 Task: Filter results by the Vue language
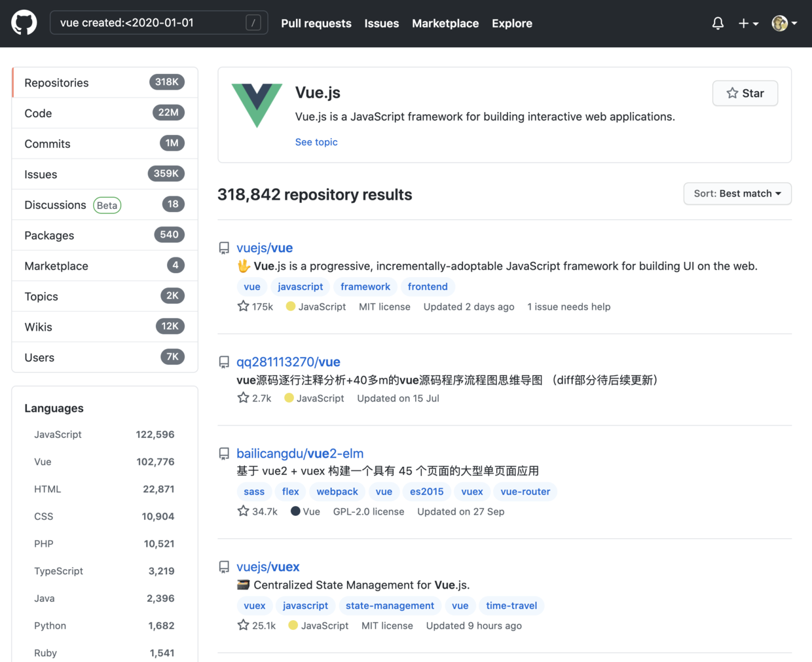(43, 462)
